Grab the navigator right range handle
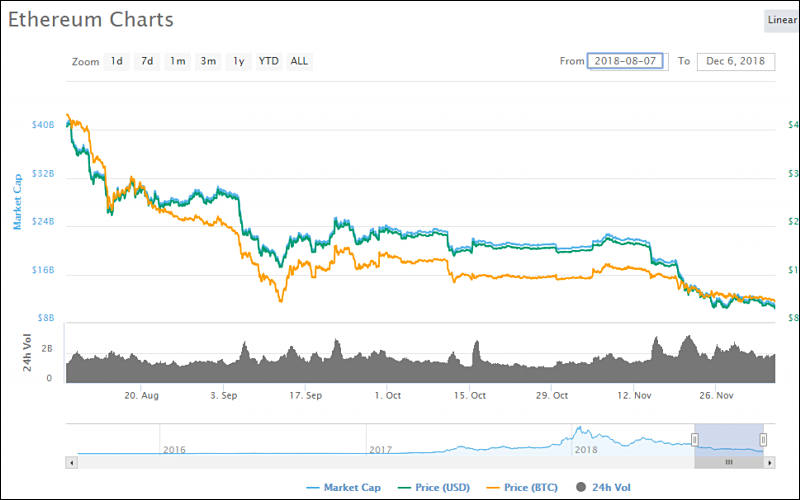 (x=763, y=439)
